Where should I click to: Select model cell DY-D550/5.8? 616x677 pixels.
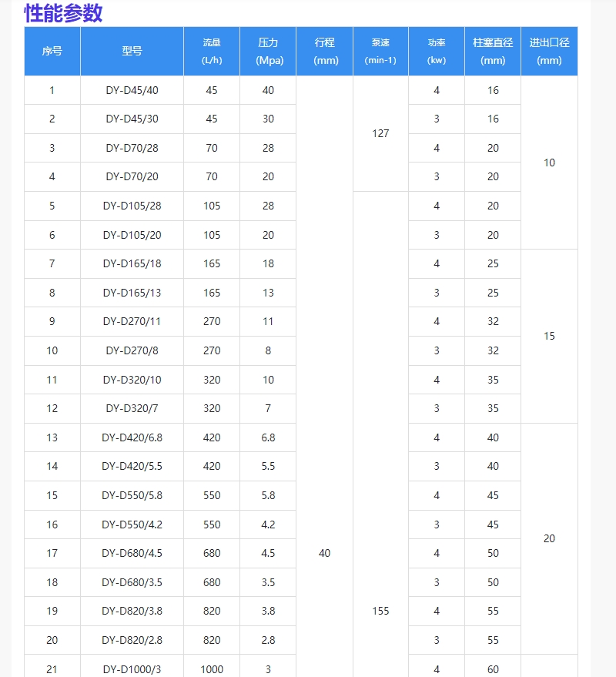tap(132, 496)
